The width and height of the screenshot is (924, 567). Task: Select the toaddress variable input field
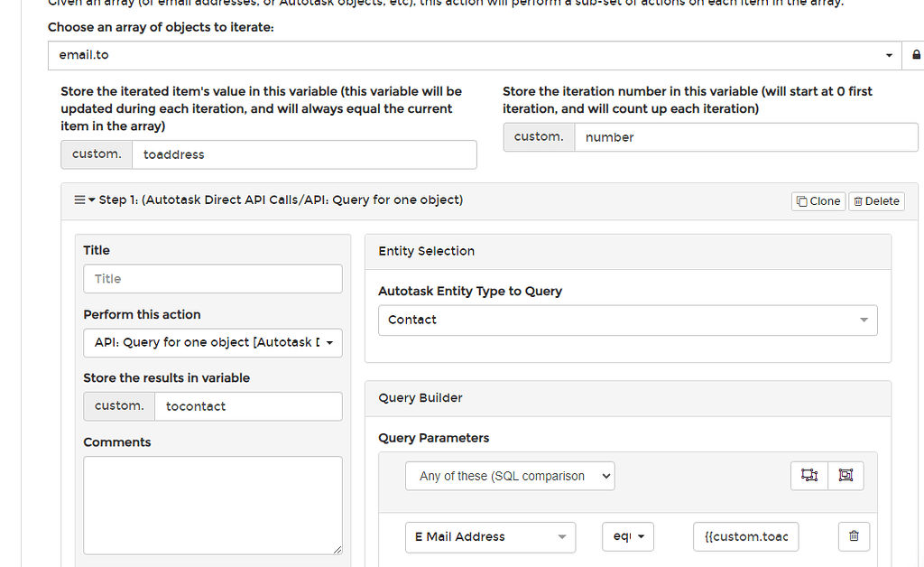[304, 154]
